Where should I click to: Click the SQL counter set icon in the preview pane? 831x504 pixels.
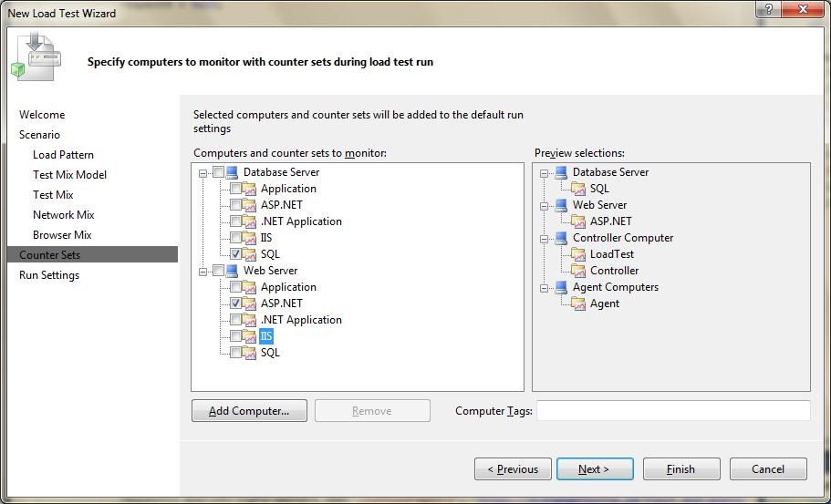tap(578, 189)
